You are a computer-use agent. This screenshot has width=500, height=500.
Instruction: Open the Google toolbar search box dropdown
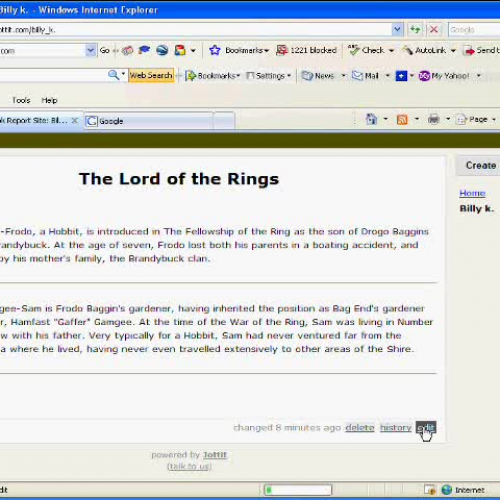(90, 50)
